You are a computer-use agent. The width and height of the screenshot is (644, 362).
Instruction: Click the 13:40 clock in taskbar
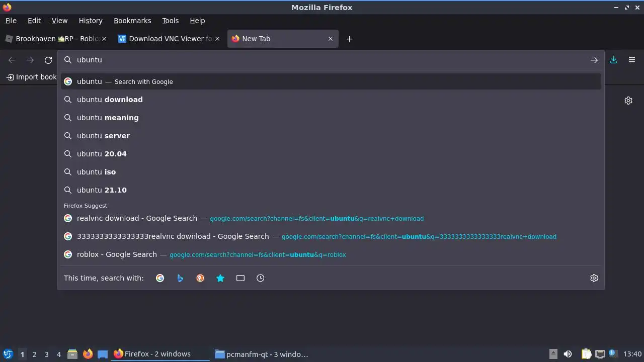(x=632, y=354)
